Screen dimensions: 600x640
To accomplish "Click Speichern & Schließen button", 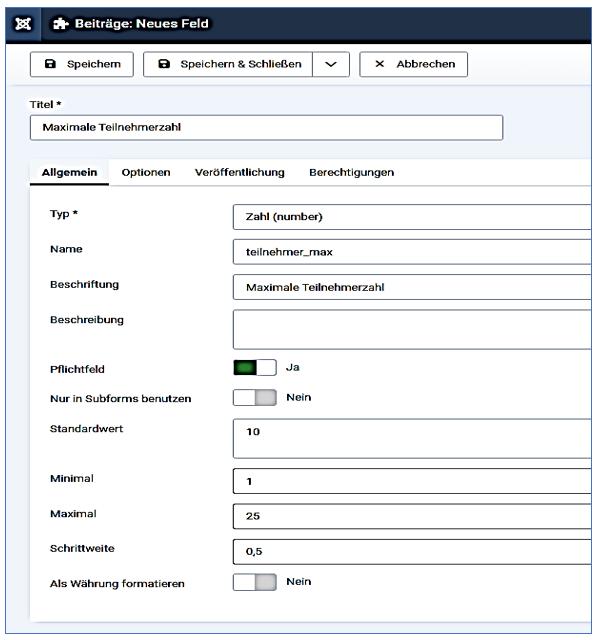I will point(227,64).
